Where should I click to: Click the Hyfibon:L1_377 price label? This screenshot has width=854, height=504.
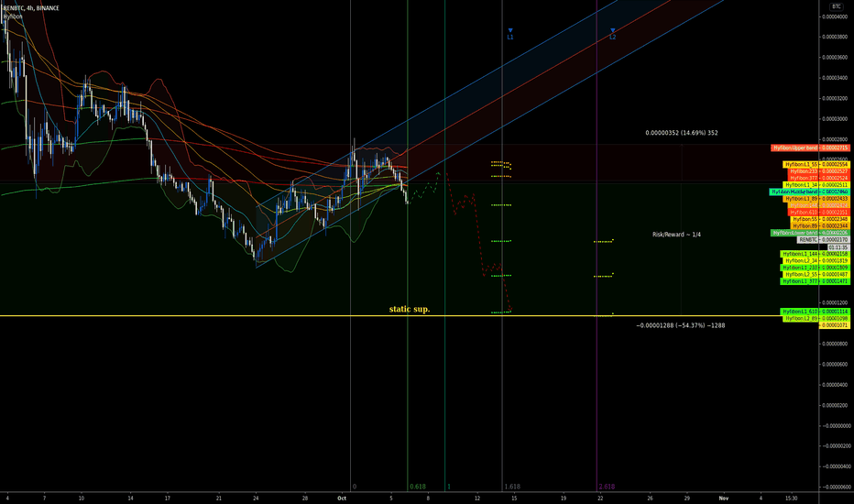click(x=816, y=281)
